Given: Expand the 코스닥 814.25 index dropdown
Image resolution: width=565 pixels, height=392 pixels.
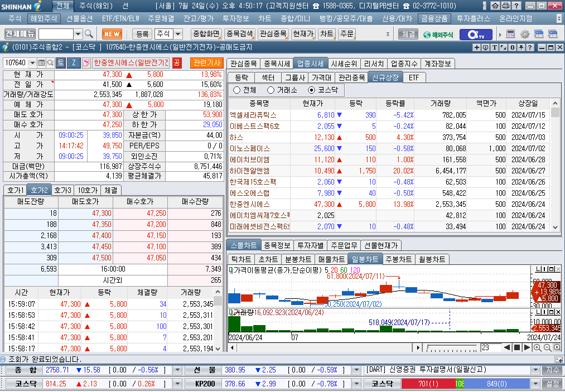Looking at the screenshot, I should point(178,384).
